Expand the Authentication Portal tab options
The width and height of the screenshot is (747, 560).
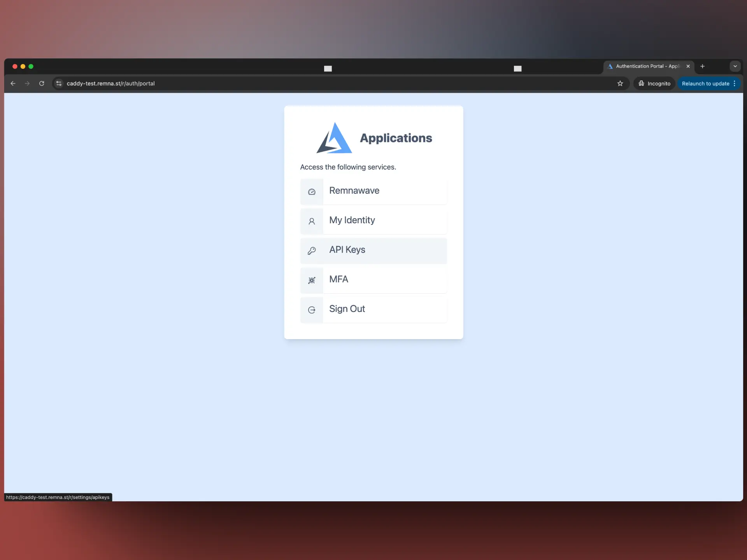735,66
